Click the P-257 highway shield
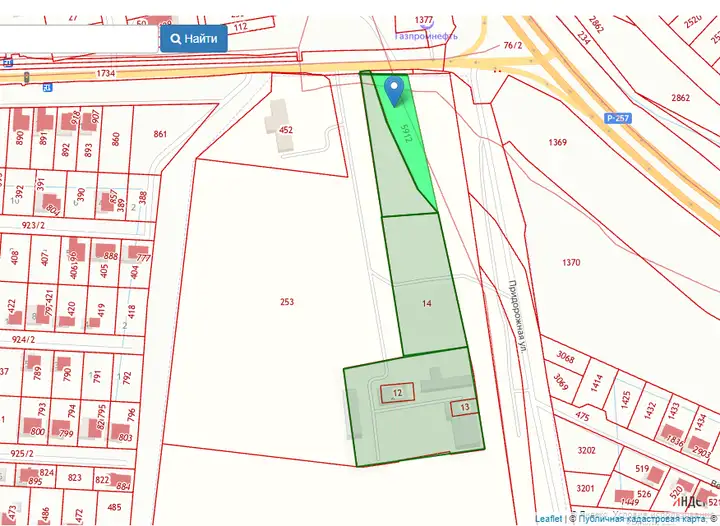The height and width of the screenshot is (526, 720). 617,117
